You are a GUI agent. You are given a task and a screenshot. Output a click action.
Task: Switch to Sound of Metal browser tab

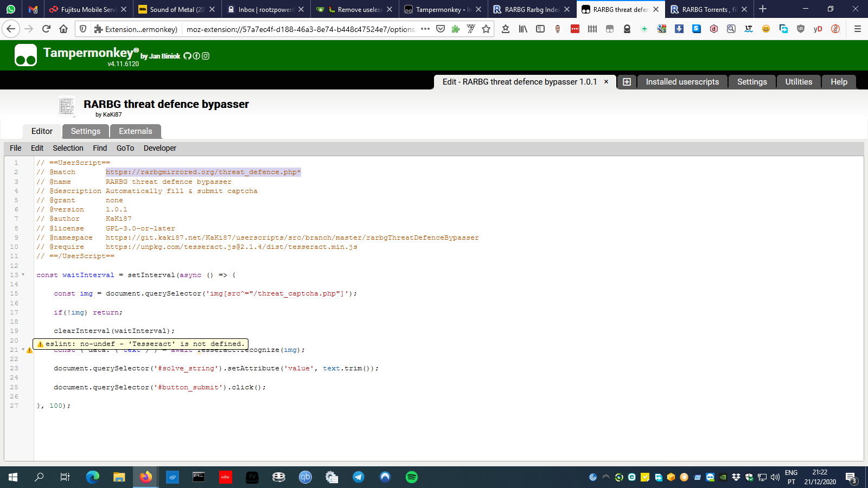pos(177,9)
